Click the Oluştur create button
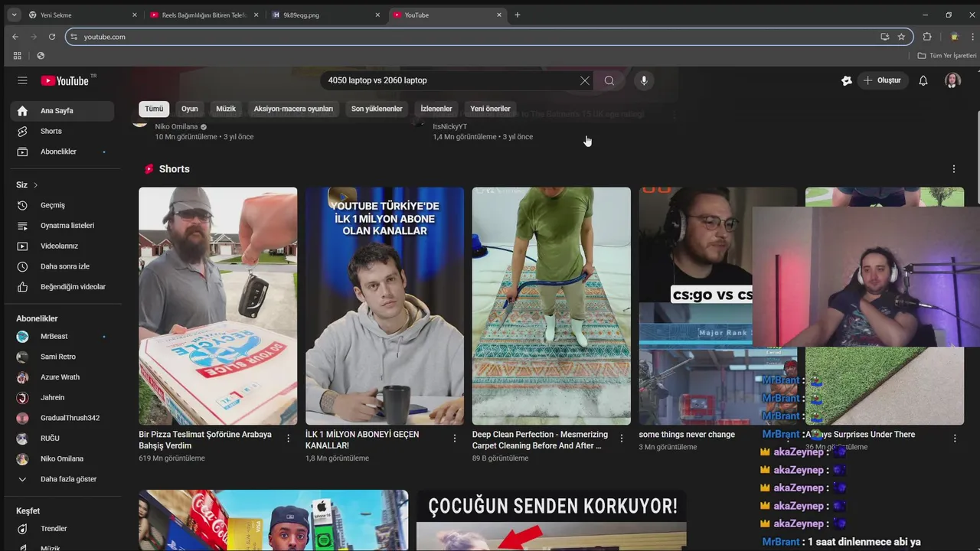 [x=882, y=80]
